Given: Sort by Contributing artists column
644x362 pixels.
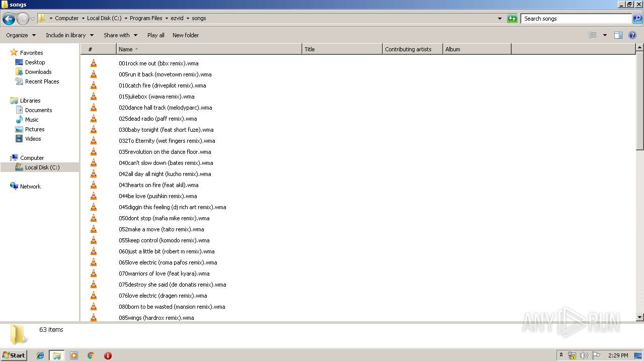Looking at the screenshot, I should [413, 49].
